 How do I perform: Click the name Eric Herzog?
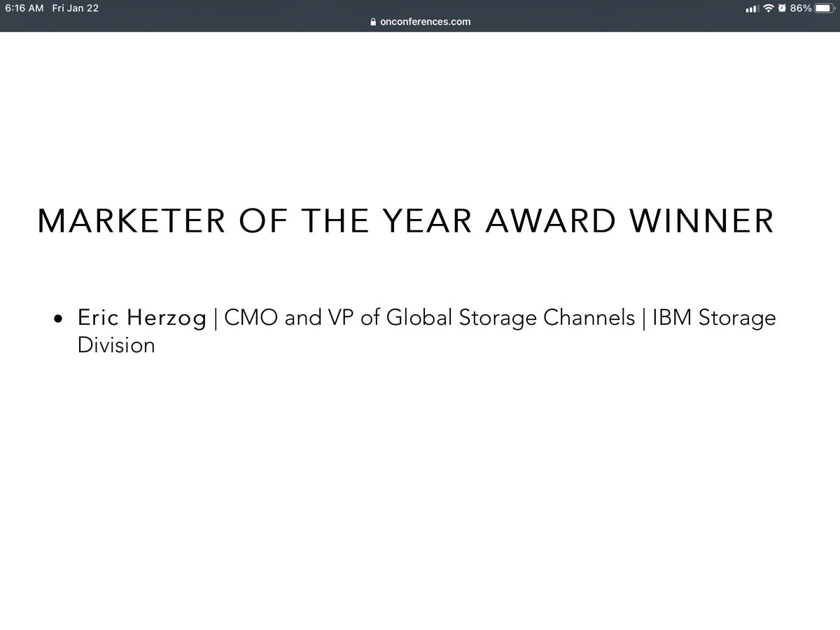pos(142,318)
